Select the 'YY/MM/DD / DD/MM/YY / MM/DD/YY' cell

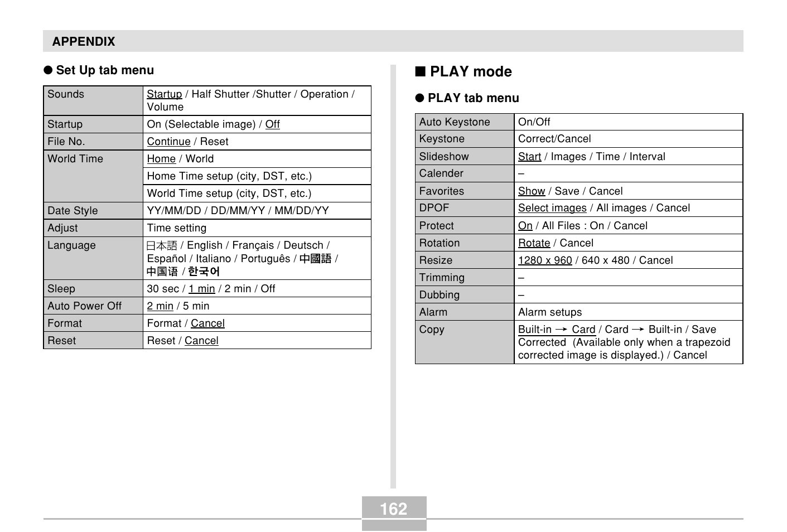257,211
